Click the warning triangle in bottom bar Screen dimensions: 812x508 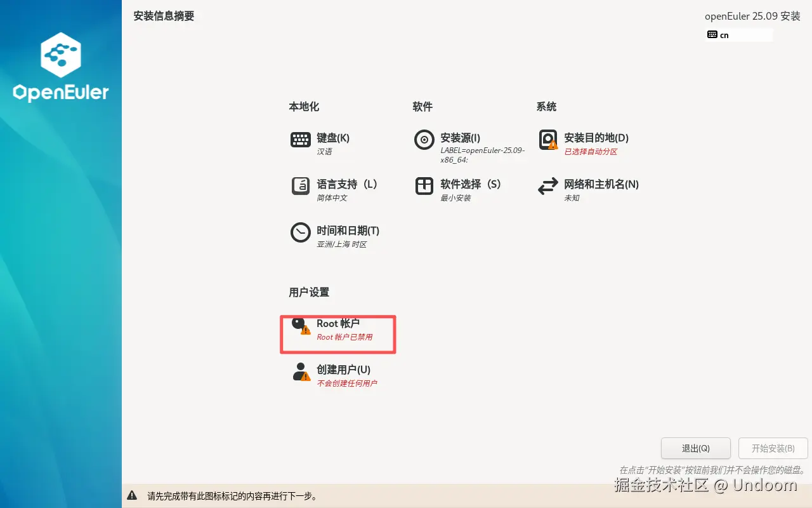click(132, 495)
